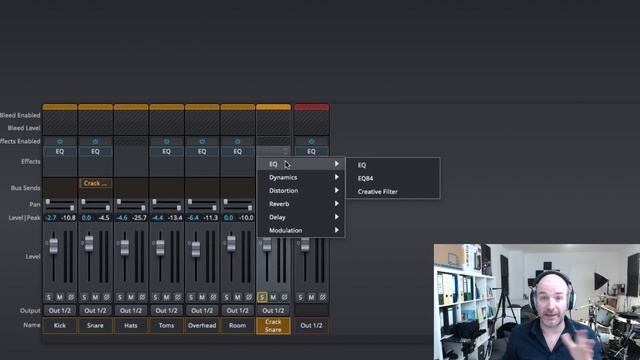Viewport: 640px width, 360px height.
Task: Click phase invert icon on Room channel
Action: click(249, 297)
